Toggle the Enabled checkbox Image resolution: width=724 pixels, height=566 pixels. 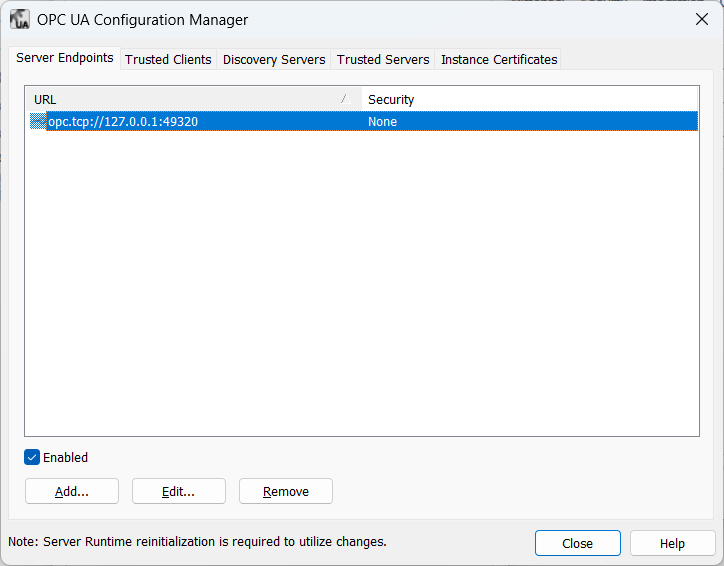[32, 457]
